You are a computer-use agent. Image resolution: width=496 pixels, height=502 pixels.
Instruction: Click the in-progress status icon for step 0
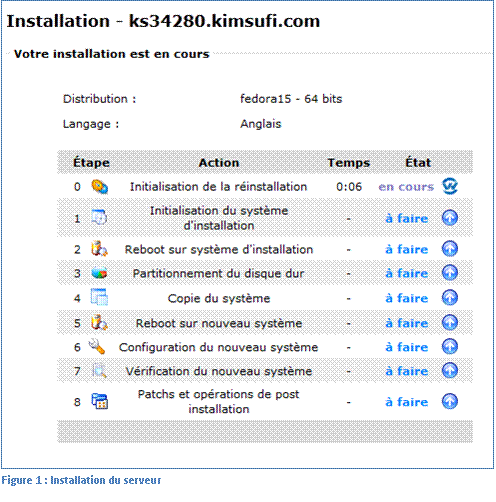pos(450,186)
